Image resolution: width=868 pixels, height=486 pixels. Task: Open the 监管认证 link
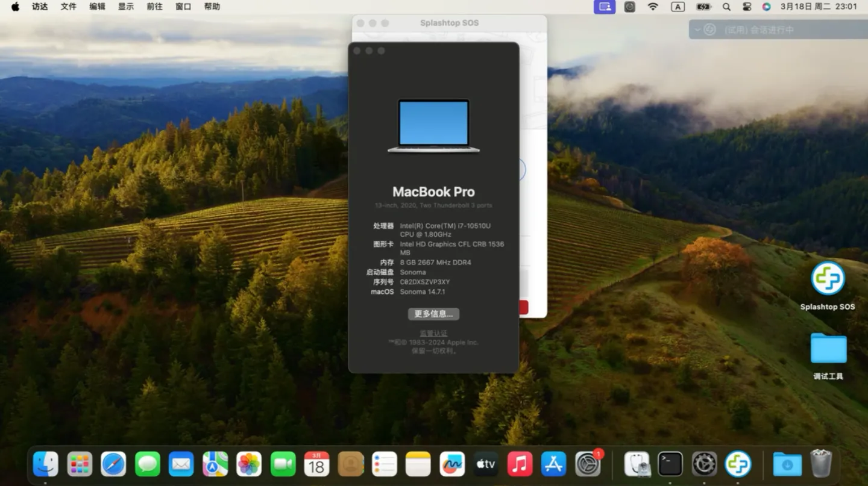(x=433, y=333)
